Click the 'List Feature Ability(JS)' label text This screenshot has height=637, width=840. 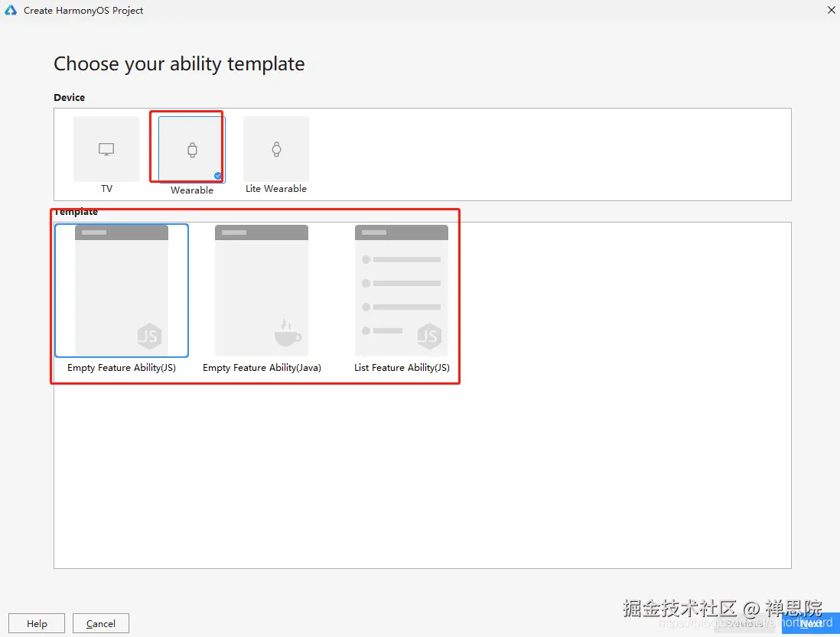tap(402, 368)
